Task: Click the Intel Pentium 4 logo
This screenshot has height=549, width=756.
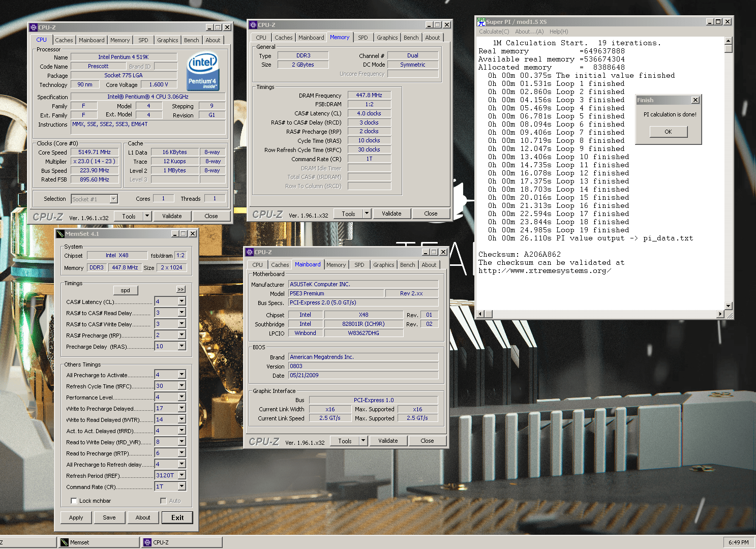Action: coord(203,71)
